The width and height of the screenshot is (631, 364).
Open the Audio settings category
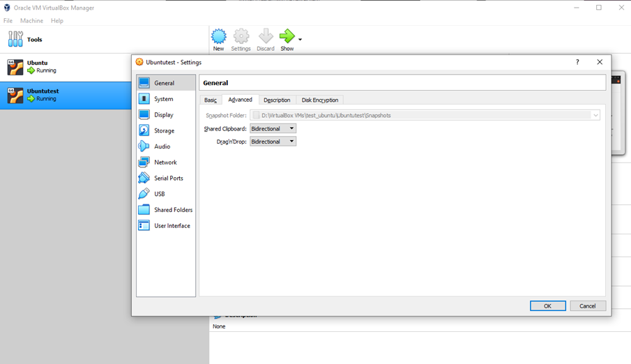coord(166,146)
